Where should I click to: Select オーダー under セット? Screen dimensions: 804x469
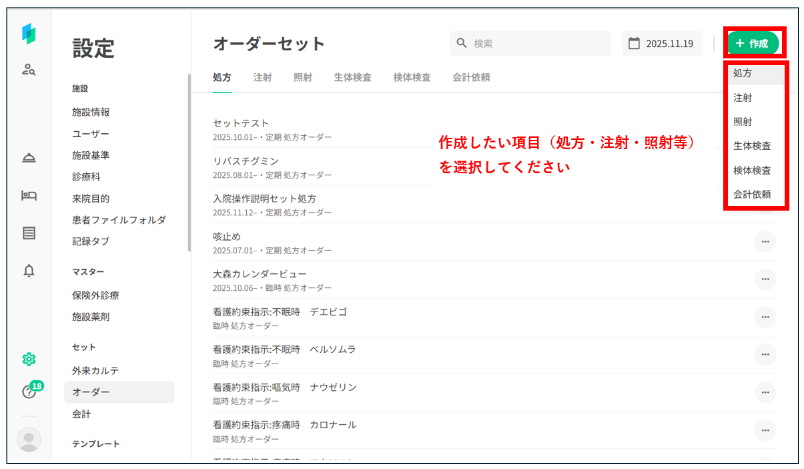tap(119, 392)
